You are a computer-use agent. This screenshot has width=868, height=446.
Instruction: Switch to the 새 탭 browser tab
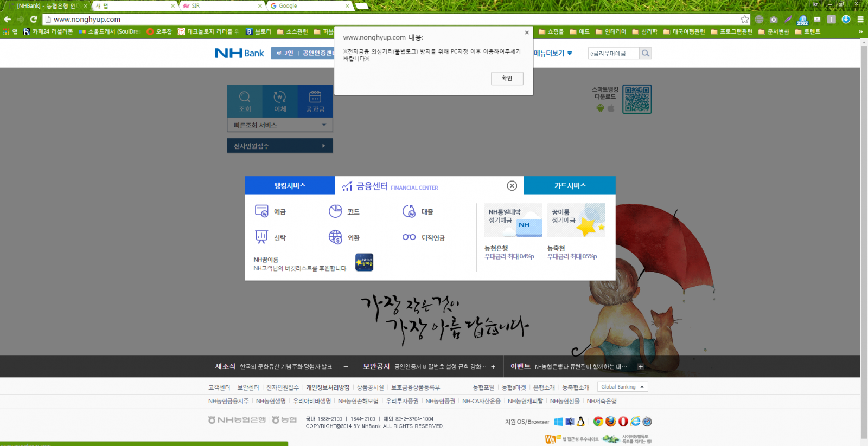click(134, 6)
